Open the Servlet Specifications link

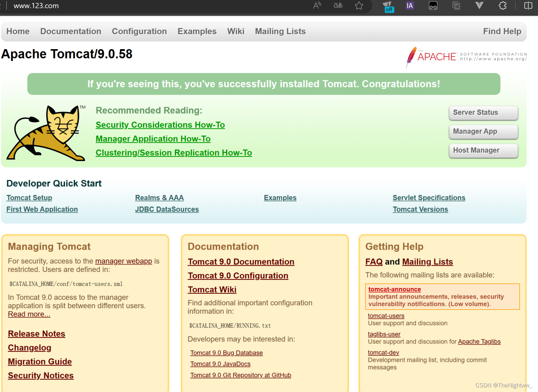[429, 198]
